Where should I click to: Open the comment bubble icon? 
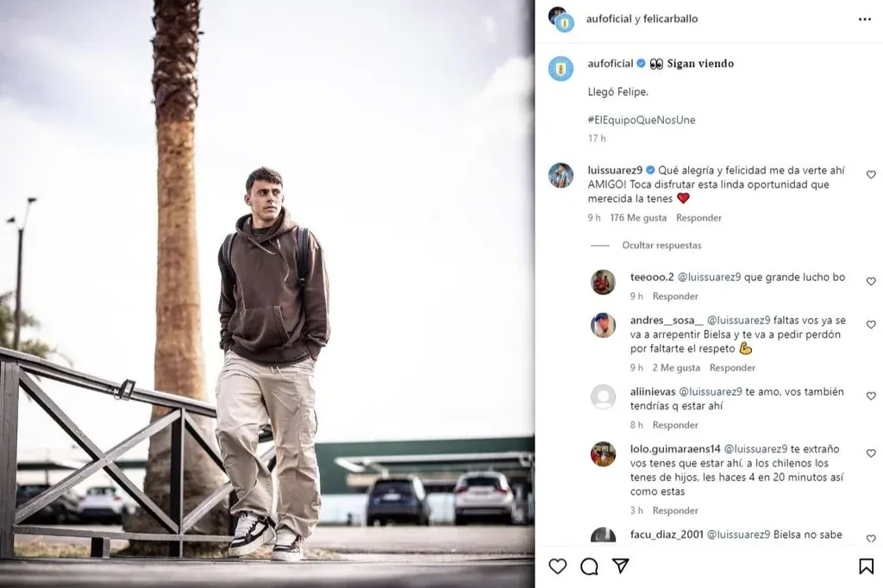point(589,566)
